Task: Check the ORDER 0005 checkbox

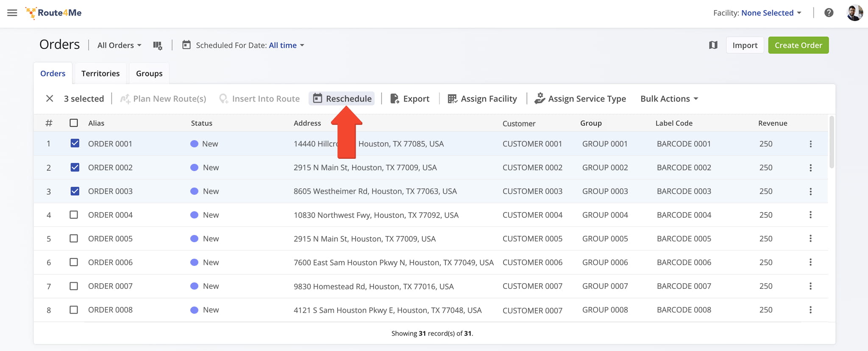Action: click(74, 238)
